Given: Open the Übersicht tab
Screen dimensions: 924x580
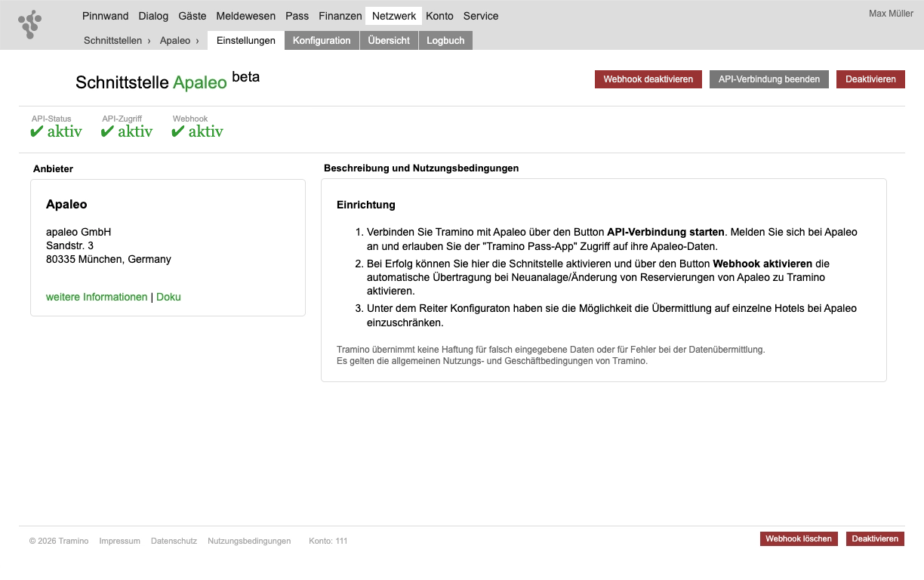Looking at the screenshot, I should 389,41.
